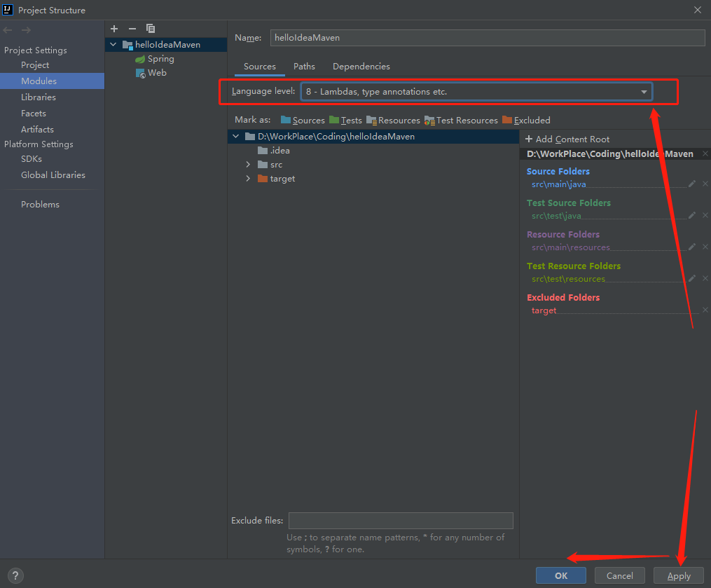Image resolution: width=711 pixels, height=588 pixels.
Task: Click the Spring facet leaf icon
Action: (140, 59)
